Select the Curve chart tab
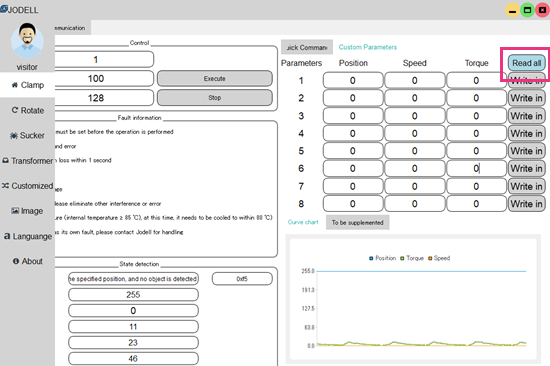 tap(303, 222)
